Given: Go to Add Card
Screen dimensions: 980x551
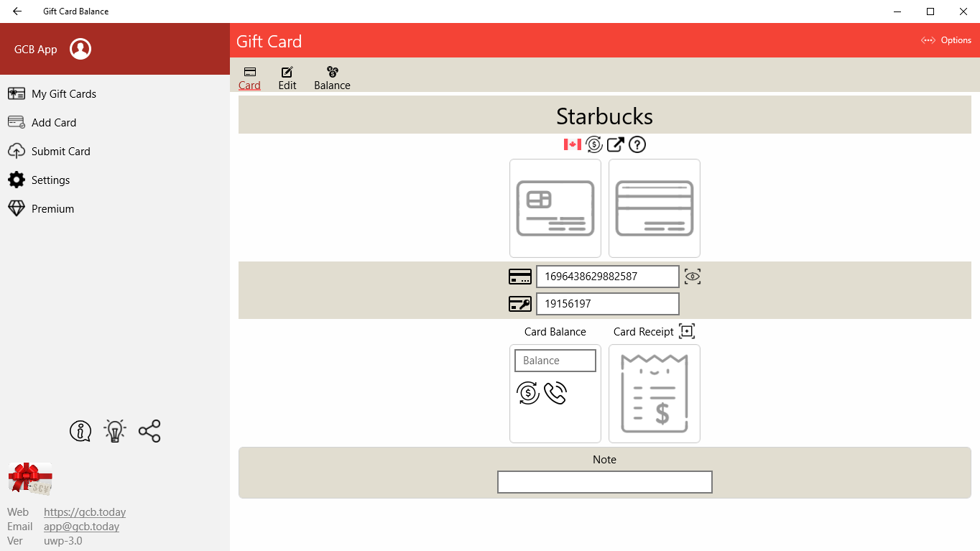Looking at the screenshot, I should [x=115, y=123].
